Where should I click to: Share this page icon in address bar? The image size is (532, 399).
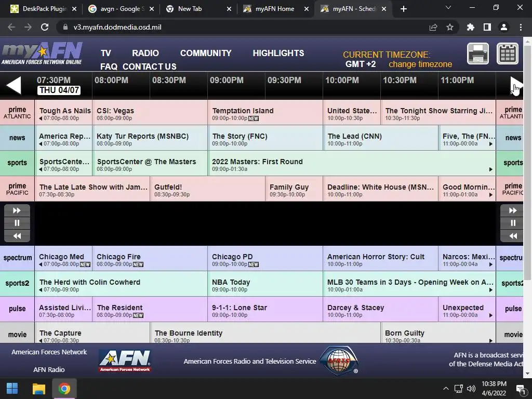433,27
